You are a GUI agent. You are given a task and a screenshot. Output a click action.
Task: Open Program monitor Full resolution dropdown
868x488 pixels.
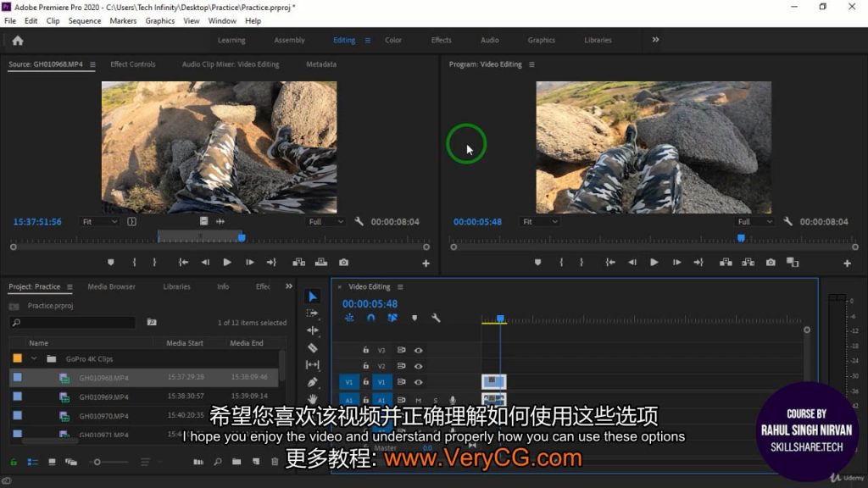tap(754, 222)
